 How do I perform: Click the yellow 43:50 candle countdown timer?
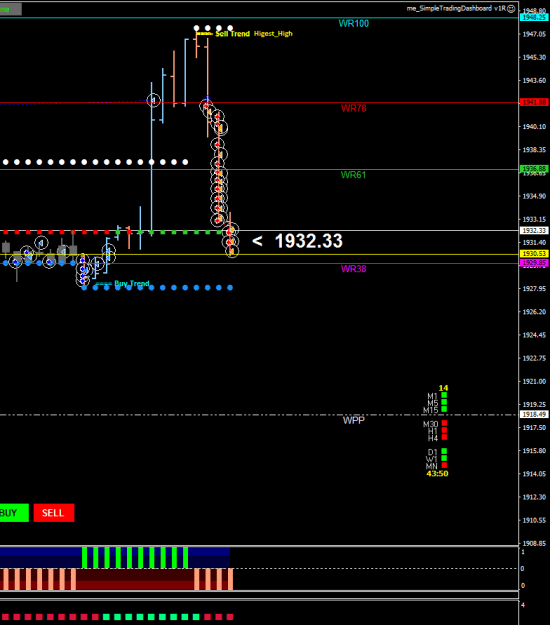437,474
